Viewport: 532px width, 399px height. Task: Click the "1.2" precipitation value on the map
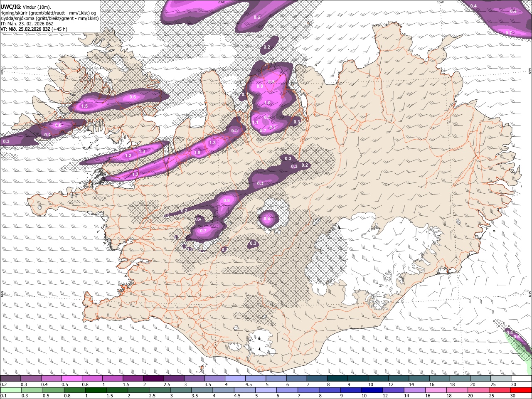[x=128, y=155]
